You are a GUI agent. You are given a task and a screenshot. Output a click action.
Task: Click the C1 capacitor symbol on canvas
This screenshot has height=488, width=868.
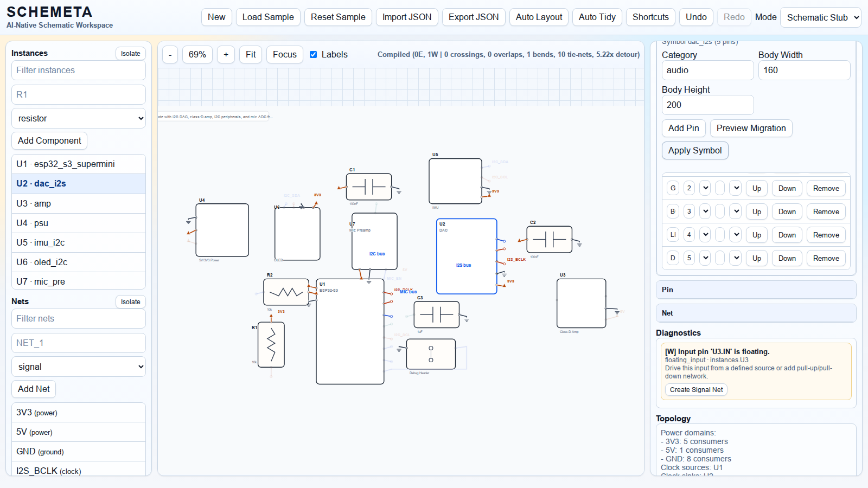[369, 187]
